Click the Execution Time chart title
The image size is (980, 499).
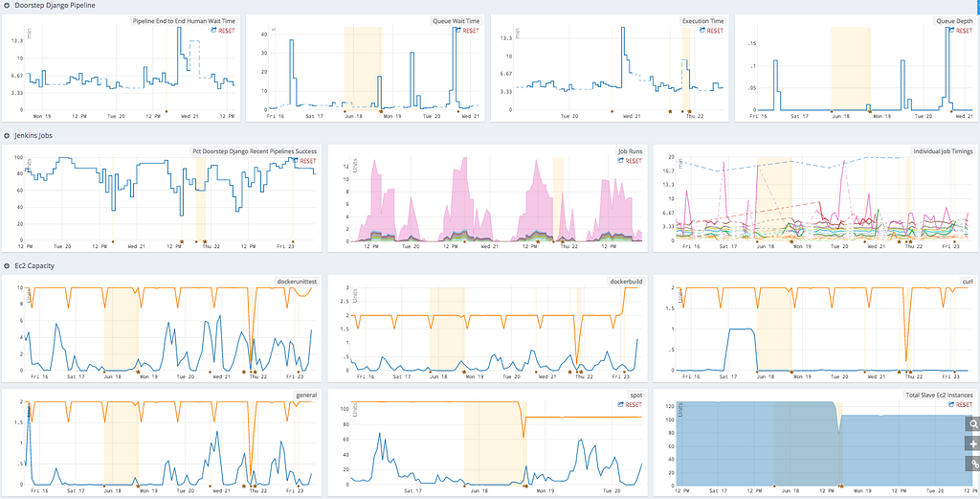[702, 21]
